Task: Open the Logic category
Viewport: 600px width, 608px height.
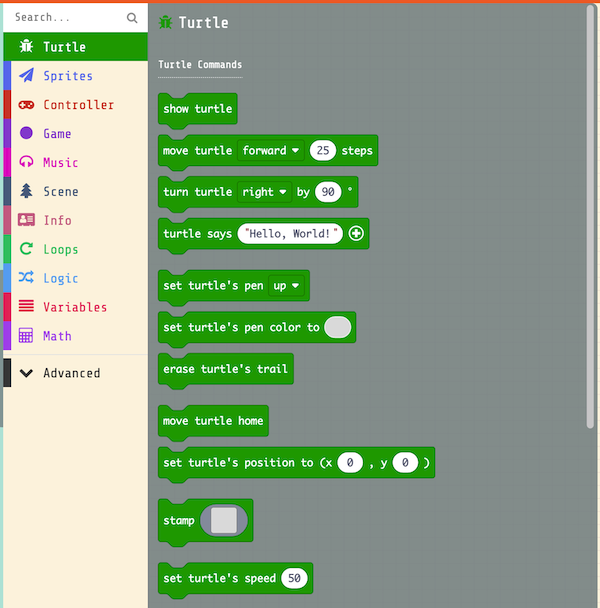Action: click(76, 278)
